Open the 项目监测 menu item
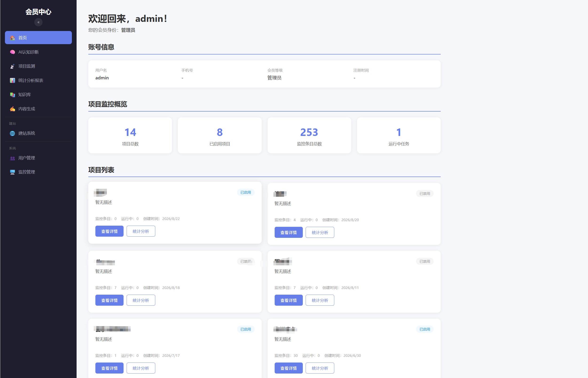Viewport: 588px width, 378px height. coord(38,66)
